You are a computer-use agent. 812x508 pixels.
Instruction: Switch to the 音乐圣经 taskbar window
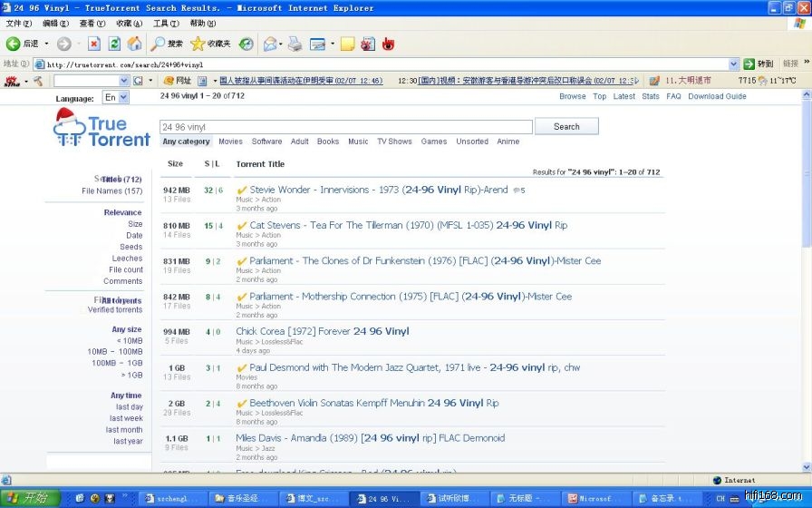point(243,499)
